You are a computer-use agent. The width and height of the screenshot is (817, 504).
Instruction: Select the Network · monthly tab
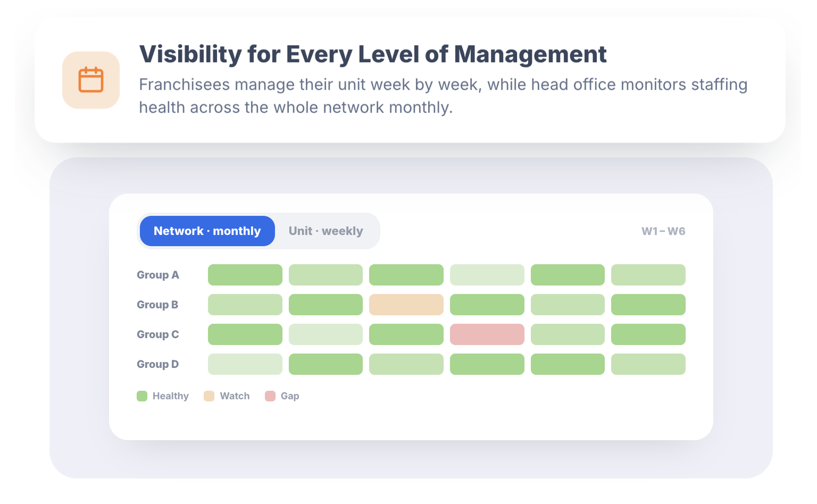tap(207, 231)
